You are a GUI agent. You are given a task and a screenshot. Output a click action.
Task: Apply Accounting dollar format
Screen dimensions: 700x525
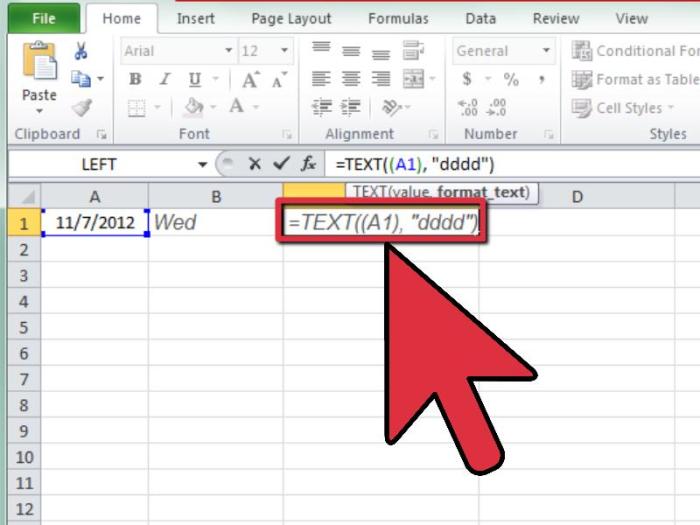tap(467, 79)
